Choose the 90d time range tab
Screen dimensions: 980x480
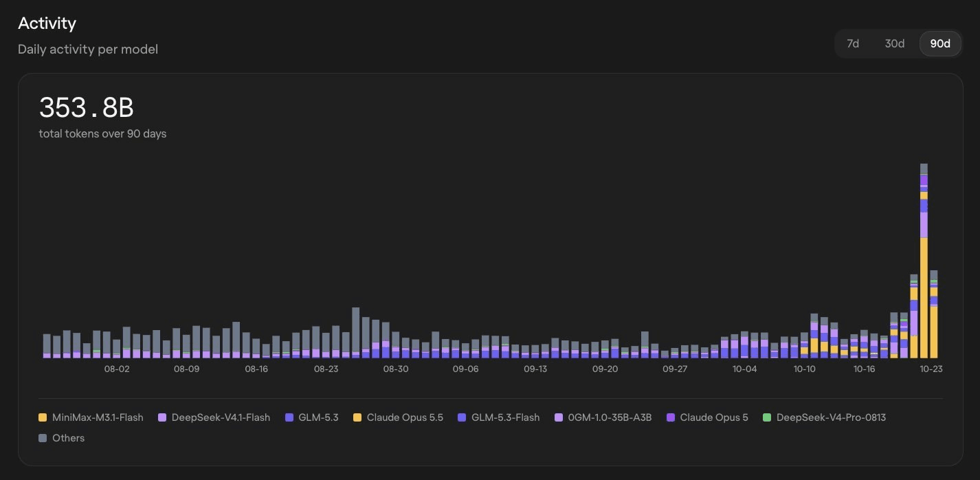coord(940,43)
